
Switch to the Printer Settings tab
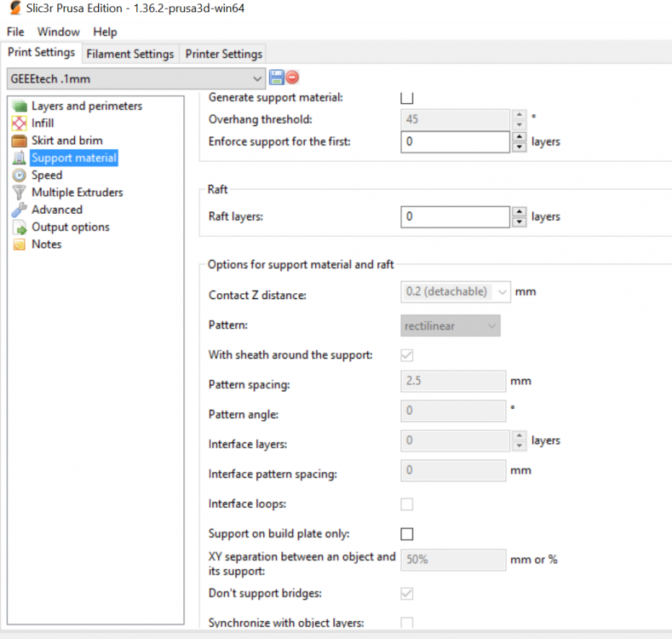(223, 54)
